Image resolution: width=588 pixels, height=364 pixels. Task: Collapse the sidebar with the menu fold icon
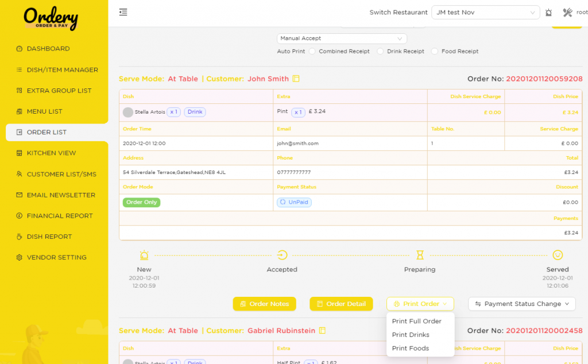123,13
